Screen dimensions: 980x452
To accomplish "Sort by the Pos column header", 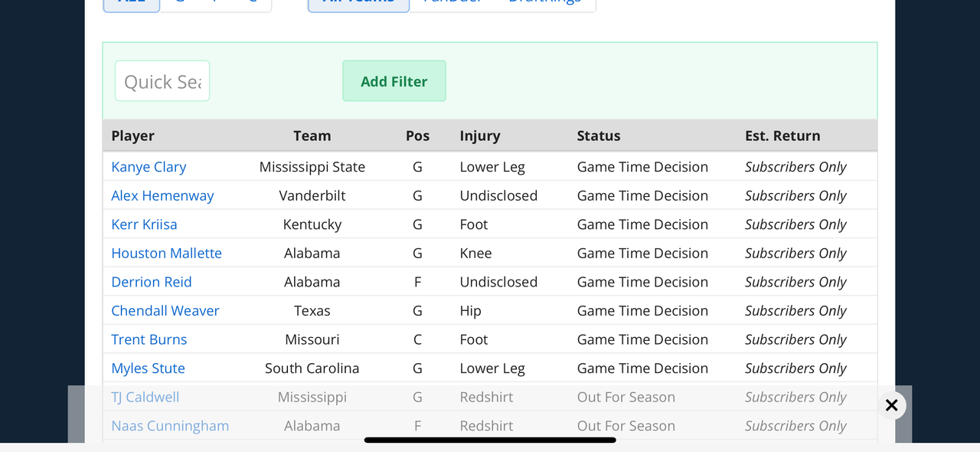I will pos(417,136).
